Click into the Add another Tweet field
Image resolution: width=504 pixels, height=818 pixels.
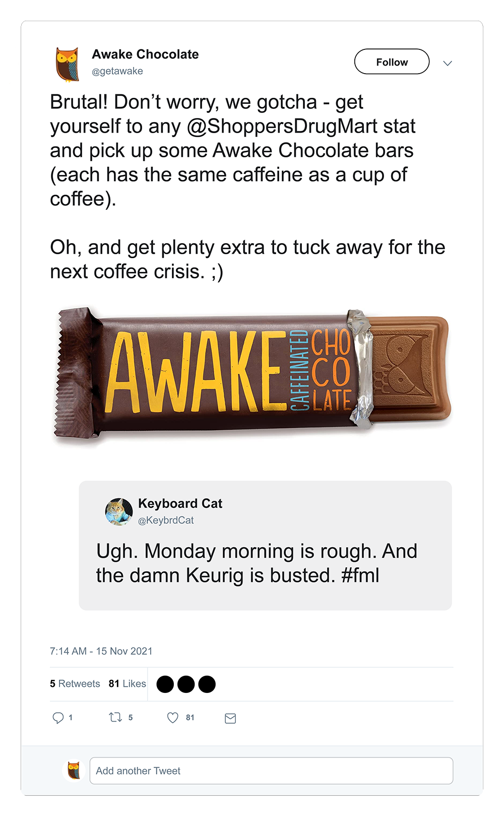[x=271, y=771]
